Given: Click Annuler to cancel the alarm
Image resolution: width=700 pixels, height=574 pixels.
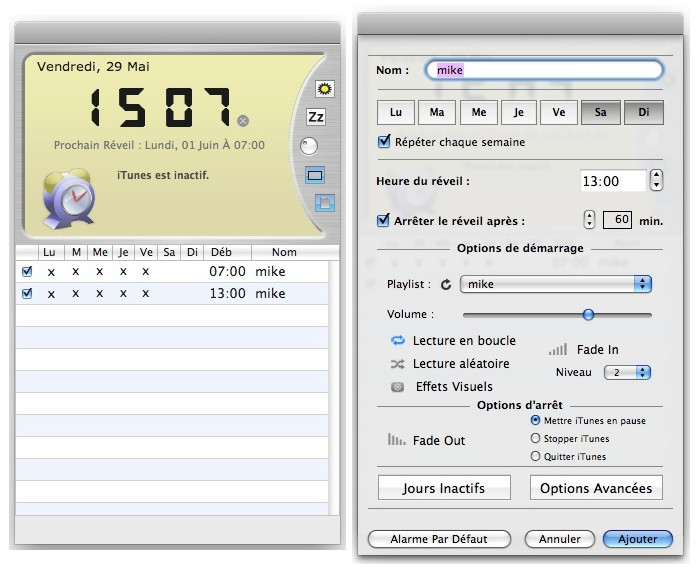Looking at the screenshot, I should pyautogui.click(x=560, y=539).
